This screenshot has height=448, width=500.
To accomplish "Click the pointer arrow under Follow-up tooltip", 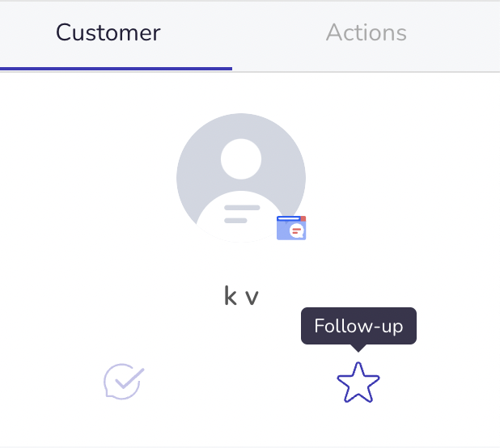I will (358, 349).
